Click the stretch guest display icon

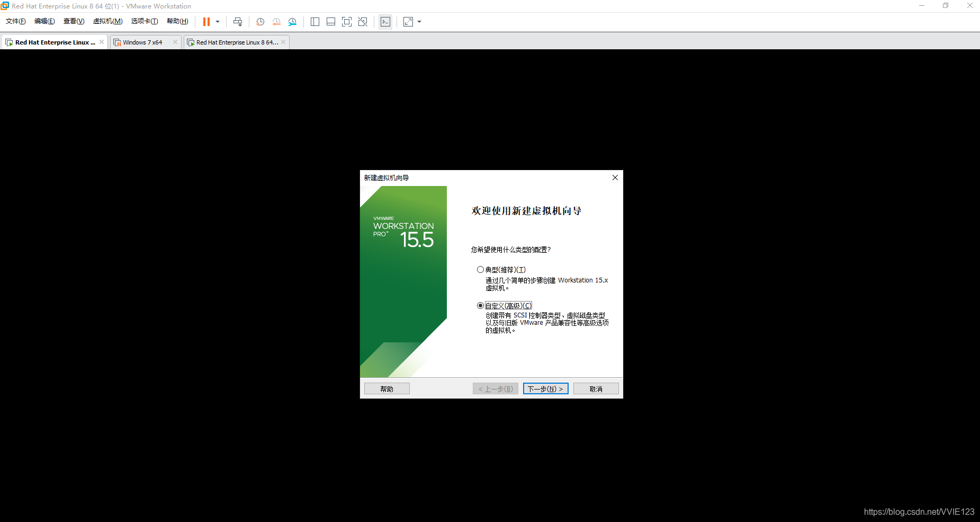[408, 22]
